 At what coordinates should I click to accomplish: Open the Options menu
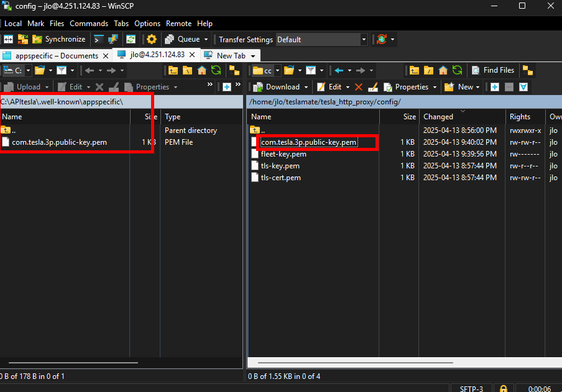pos(147,24)
